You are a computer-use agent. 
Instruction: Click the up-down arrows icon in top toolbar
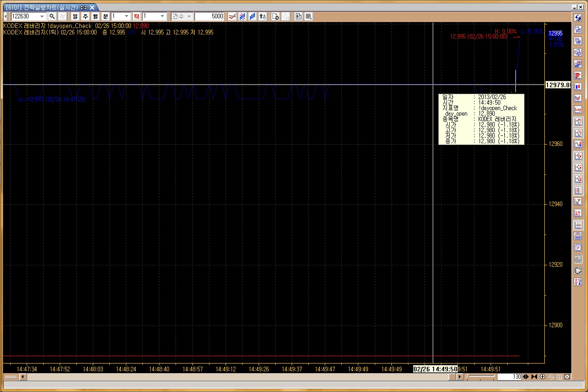[x=262, y=17]
